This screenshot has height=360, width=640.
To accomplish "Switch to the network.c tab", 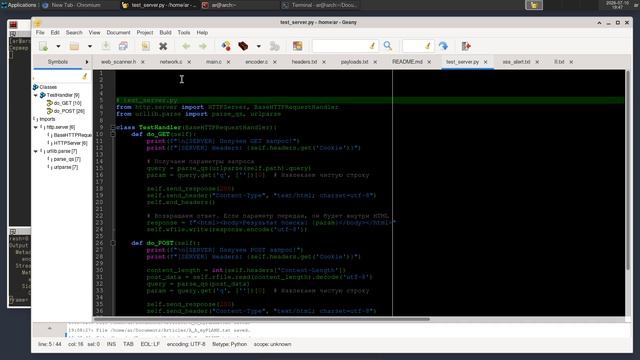I will [x=171, y=62].
